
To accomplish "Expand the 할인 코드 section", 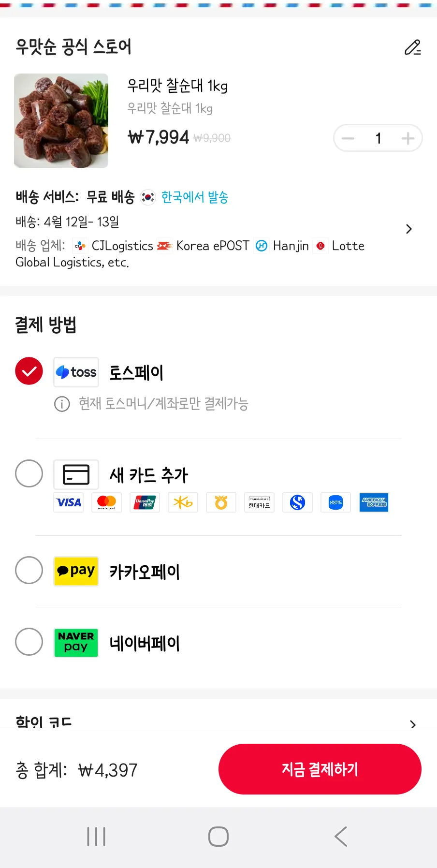I will pos(412,724).
